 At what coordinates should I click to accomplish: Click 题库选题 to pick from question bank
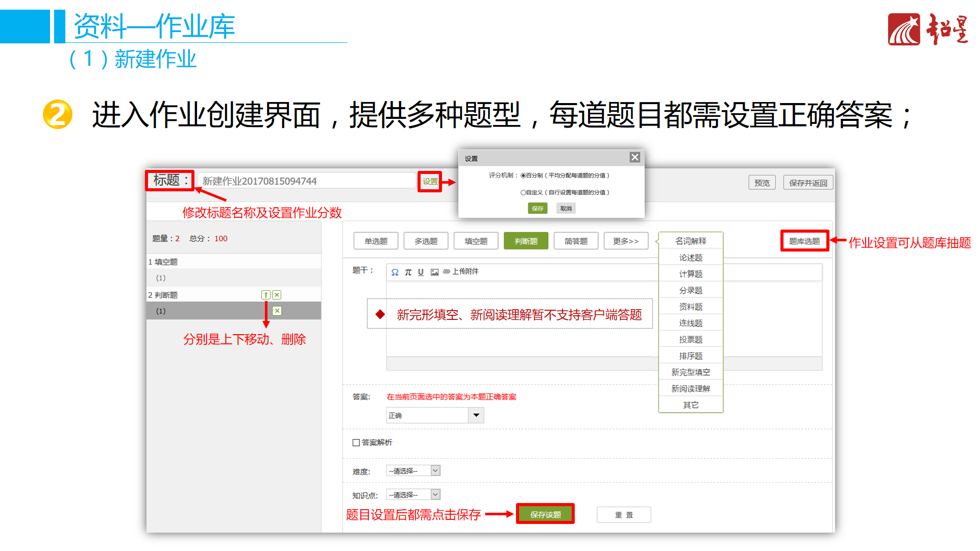point(804,240)
